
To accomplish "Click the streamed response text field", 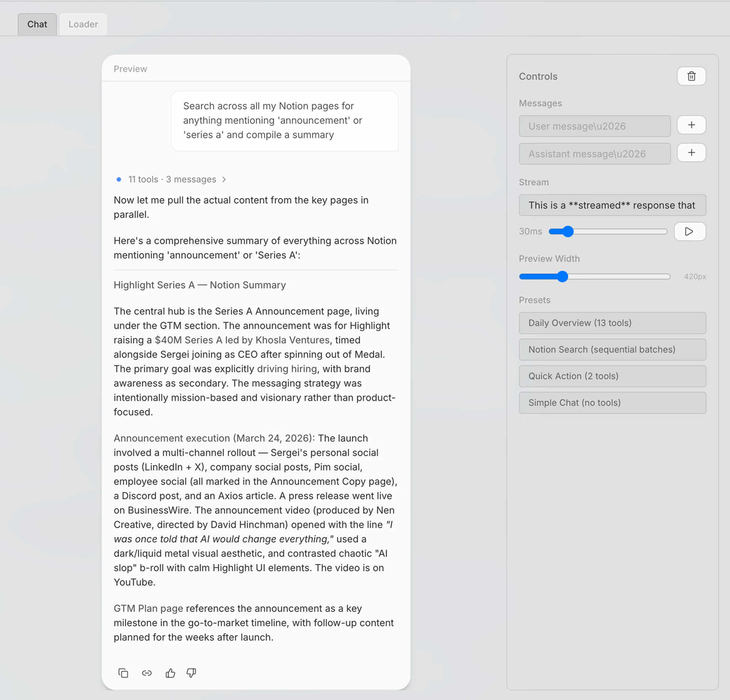I will coord(612,205).
